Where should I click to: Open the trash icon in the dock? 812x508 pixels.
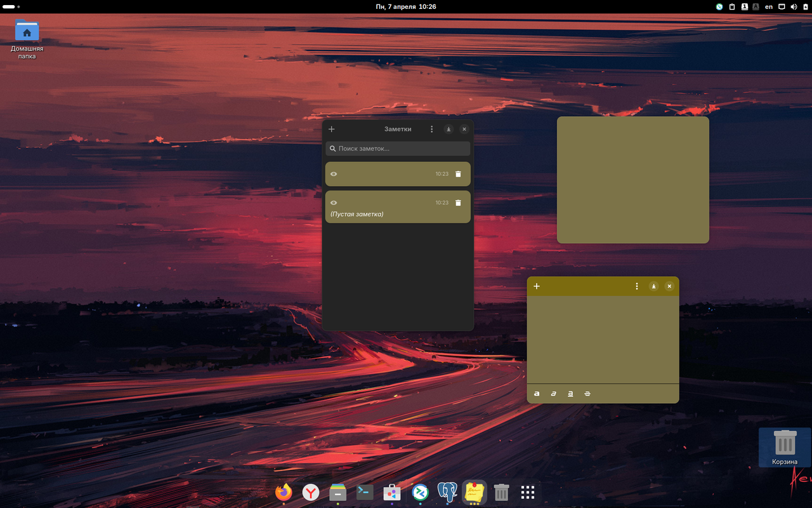501,492
